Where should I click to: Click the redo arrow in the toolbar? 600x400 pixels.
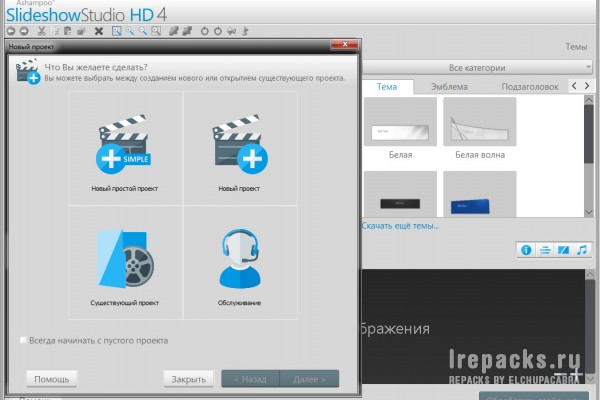coord(24,31)
